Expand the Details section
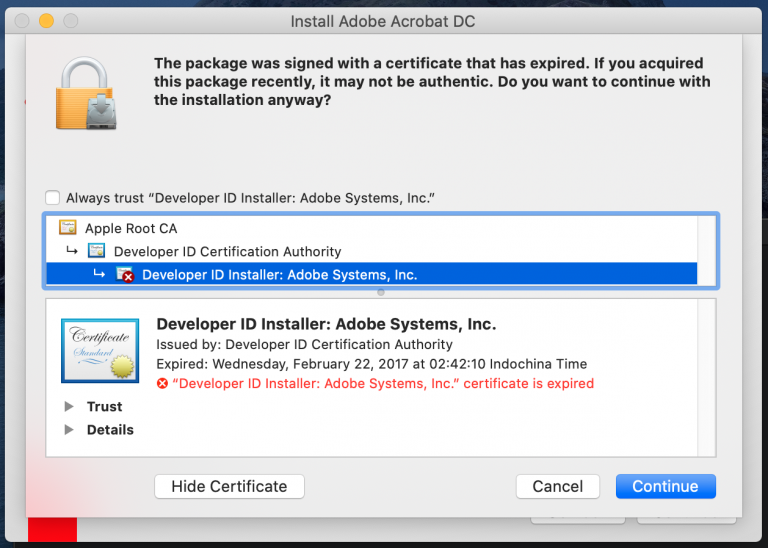The height and width of the screenshot is (548, 768). pos(69,429)
